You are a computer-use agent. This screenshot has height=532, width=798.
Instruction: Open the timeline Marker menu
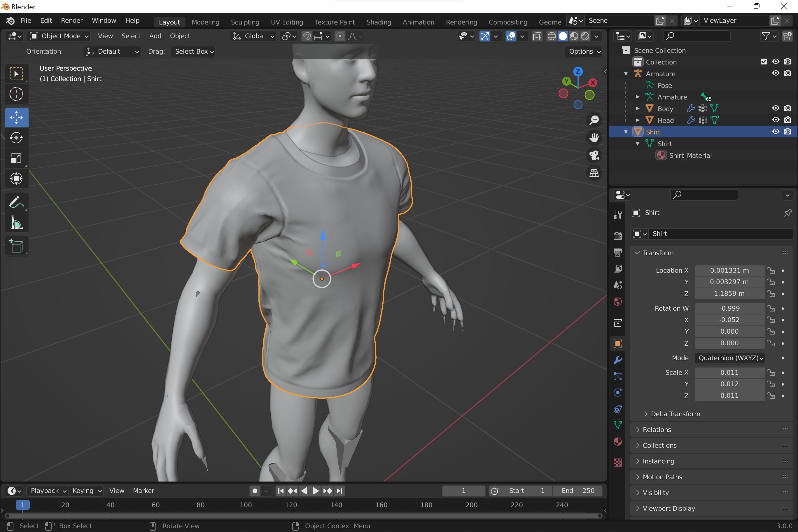[x=143, y=491]
